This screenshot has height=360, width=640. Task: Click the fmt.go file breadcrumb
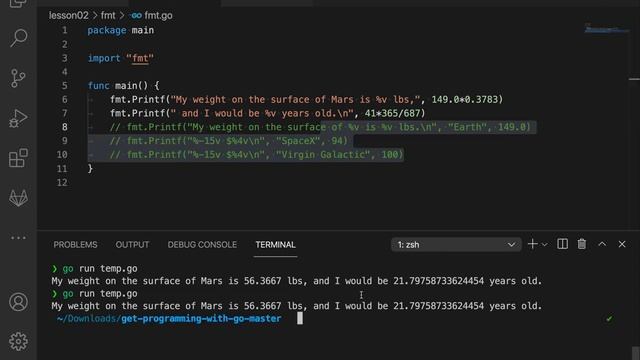[x=158, y=16]
